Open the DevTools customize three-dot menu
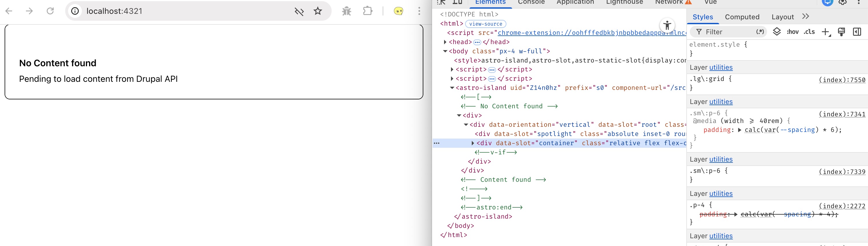Screen dimensions: 868x246 point(858,2)
